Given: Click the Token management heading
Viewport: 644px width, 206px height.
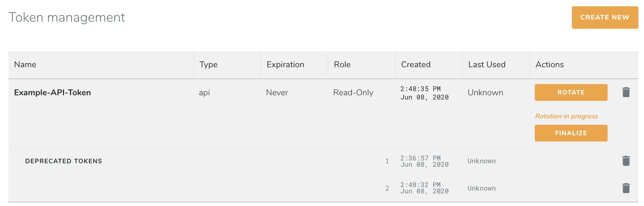Looking at the screenshot, I should click(x=67, y=18).
